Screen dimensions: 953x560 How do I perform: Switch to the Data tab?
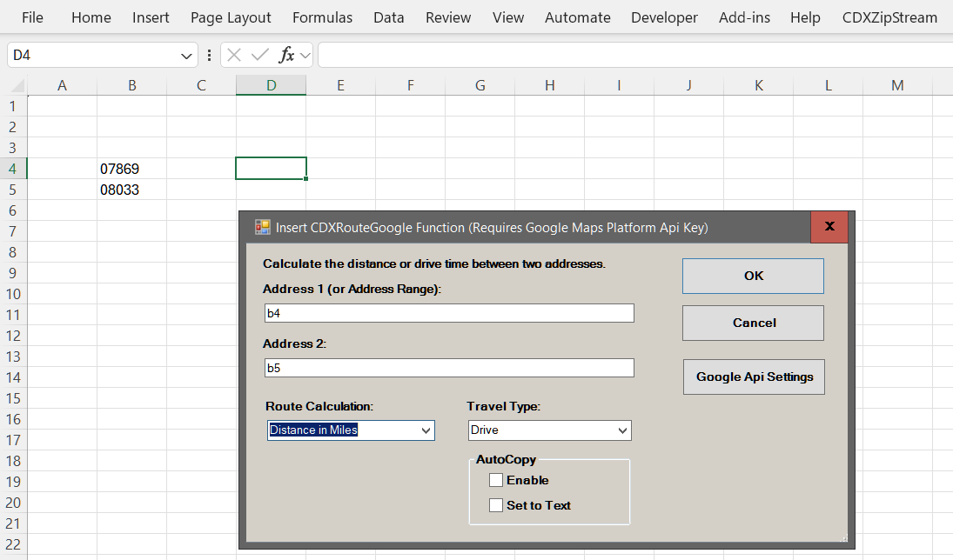pyautogui.click(x=389, y=17)
